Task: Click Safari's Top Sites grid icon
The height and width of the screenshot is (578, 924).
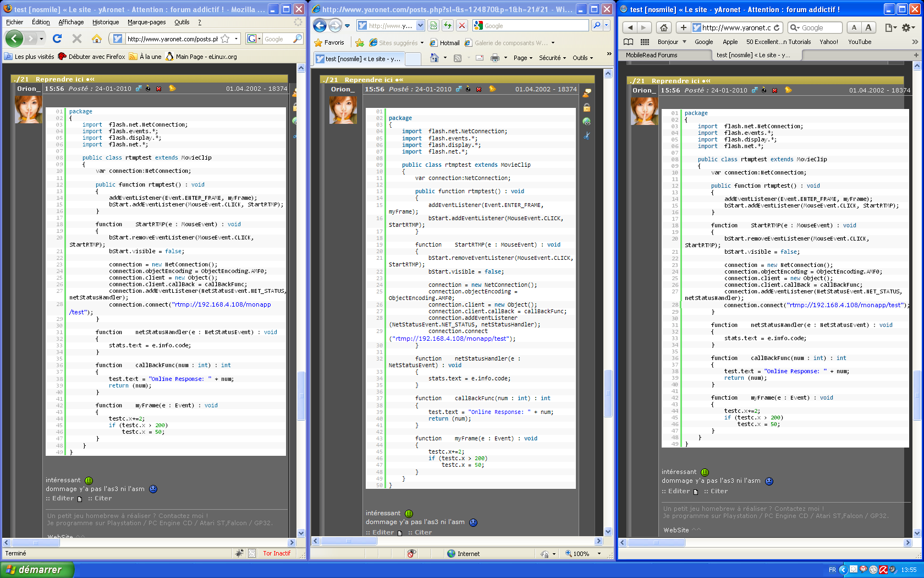Action: click(x=645, y=42)
